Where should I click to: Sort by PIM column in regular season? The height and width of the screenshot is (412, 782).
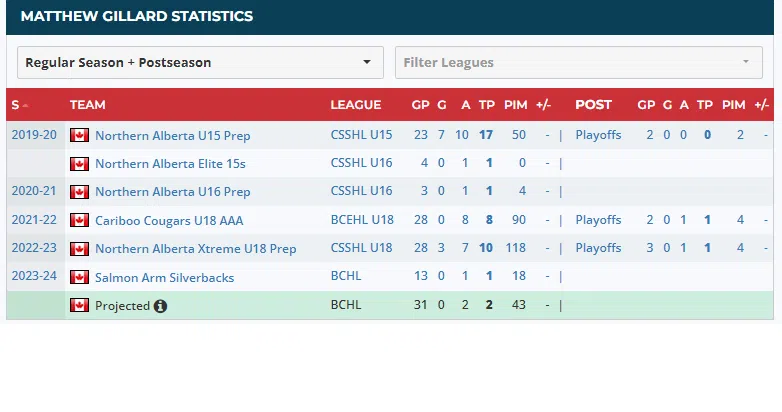tap(516, 105)
